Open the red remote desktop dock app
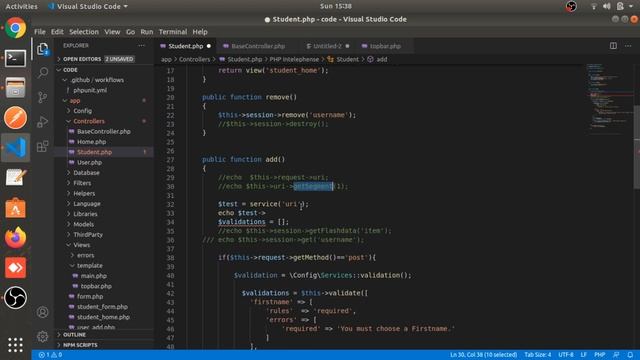 tap(16, 268)
